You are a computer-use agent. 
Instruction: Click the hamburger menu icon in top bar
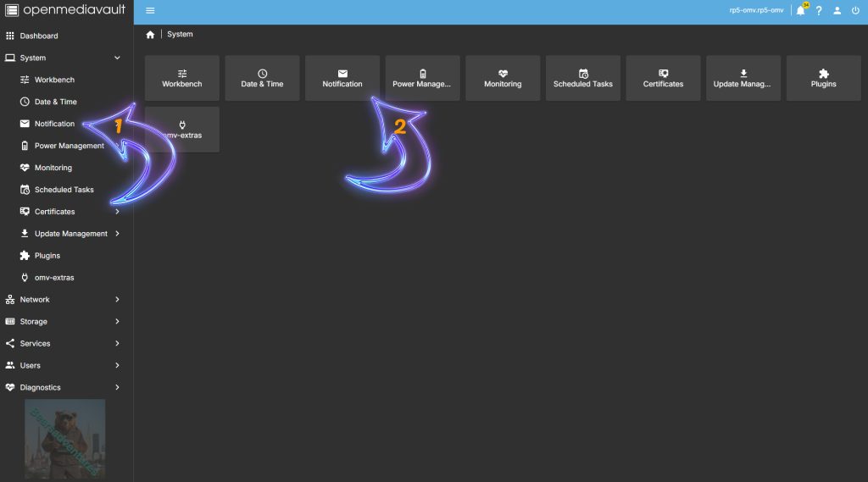point(150,11)
